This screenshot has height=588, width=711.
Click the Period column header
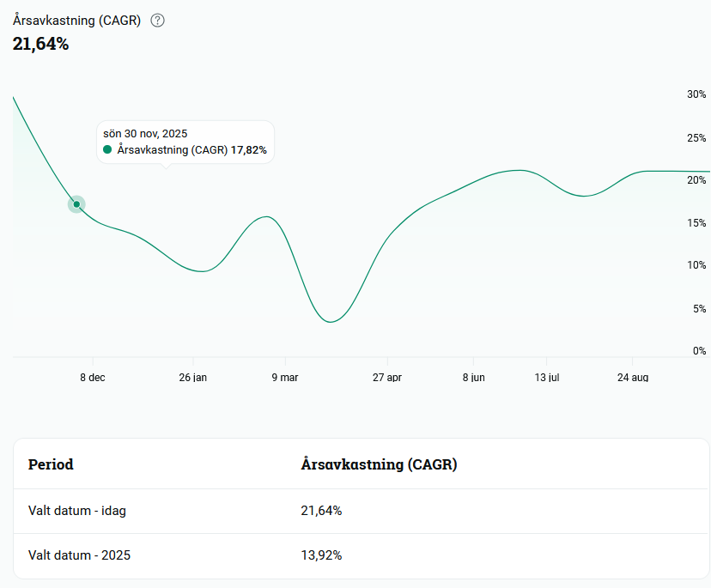(51, 464)
